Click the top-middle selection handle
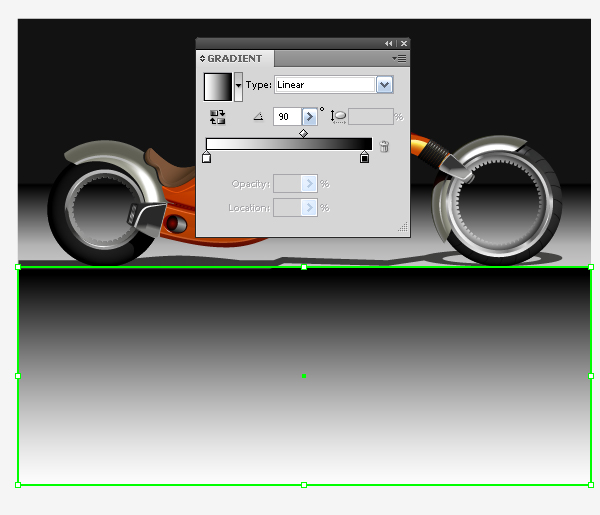Viewport: 600px width, 515px height. click(x=304, y=267)
